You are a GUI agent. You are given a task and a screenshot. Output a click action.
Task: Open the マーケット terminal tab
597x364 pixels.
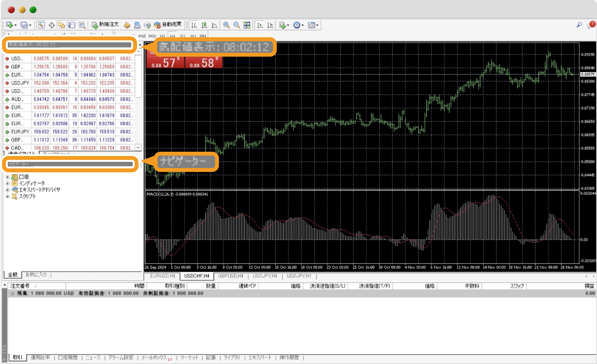189,357
